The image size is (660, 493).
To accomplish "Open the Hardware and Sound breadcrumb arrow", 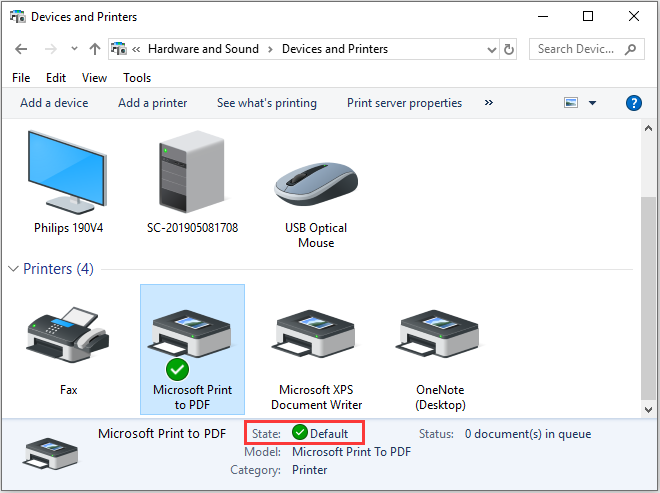I will coord(270,49).
